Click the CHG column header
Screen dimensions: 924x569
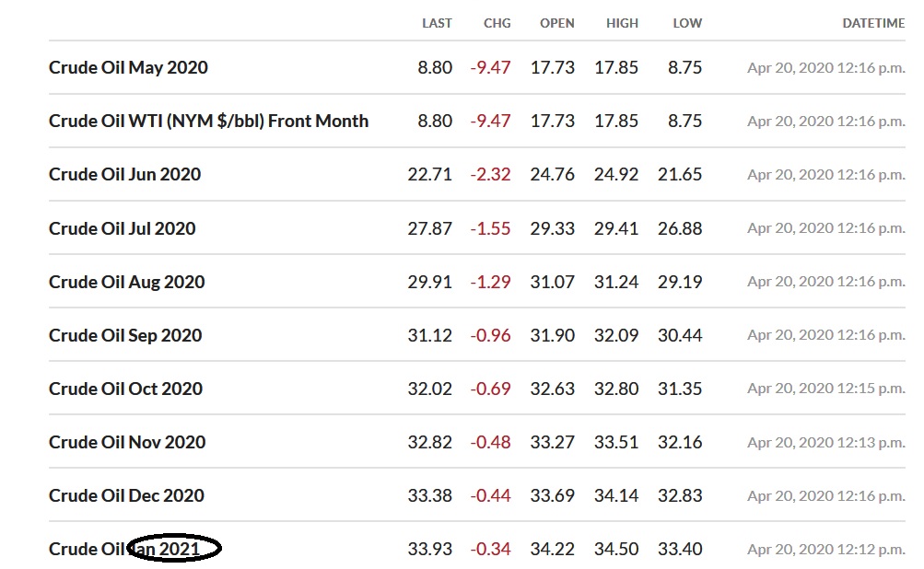[x=497, y=23]
